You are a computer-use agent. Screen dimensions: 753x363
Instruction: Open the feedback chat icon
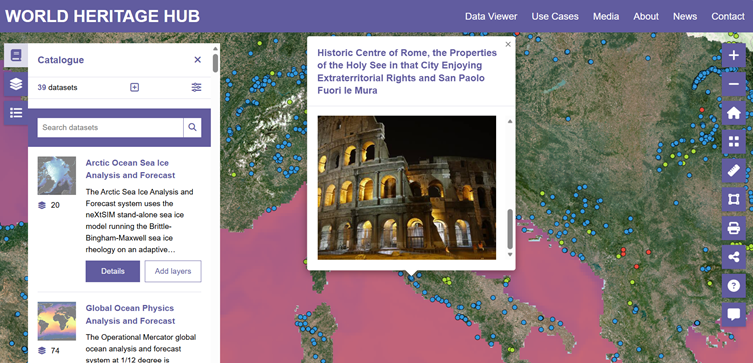733,315
